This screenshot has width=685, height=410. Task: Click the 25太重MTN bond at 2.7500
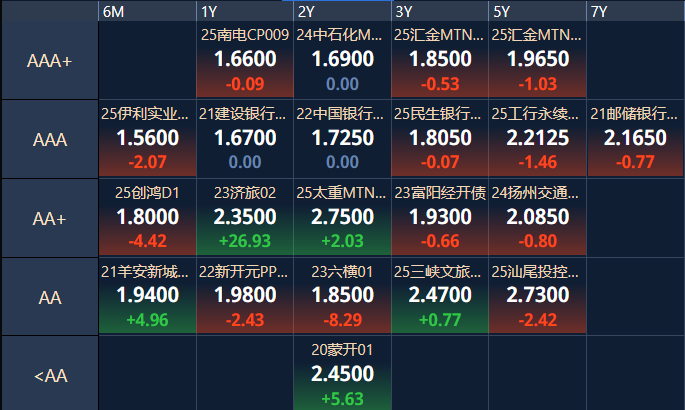(342, 218)
